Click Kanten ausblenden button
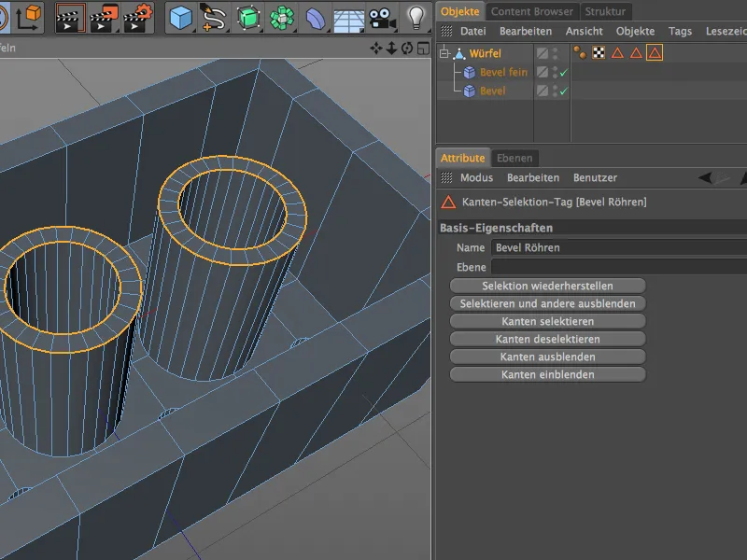747x560 pixels. coord(547,357)
